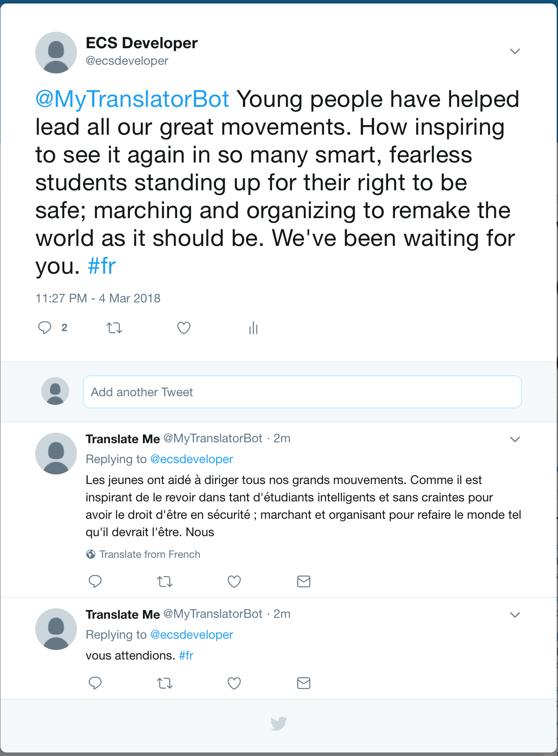This screenshot has width=558, height=756.
Task: Click the reply icon on main tweet
Action: tap(45, 328)
